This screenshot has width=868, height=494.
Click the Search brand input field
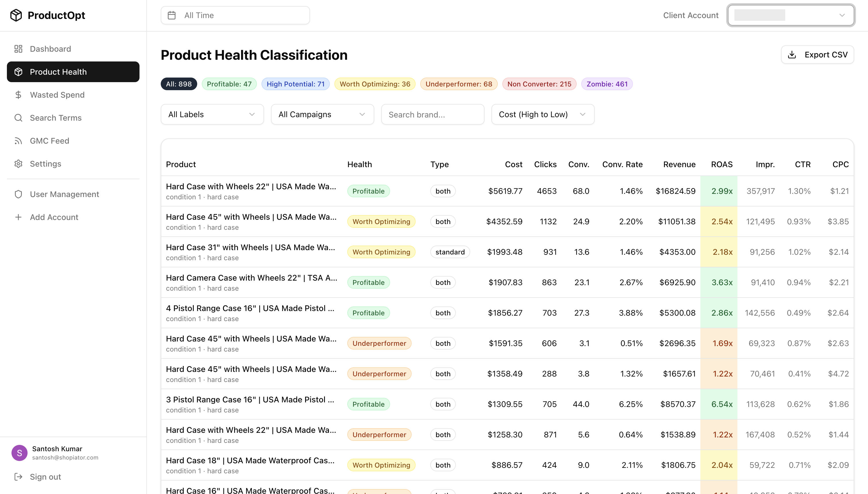[433, 114]
